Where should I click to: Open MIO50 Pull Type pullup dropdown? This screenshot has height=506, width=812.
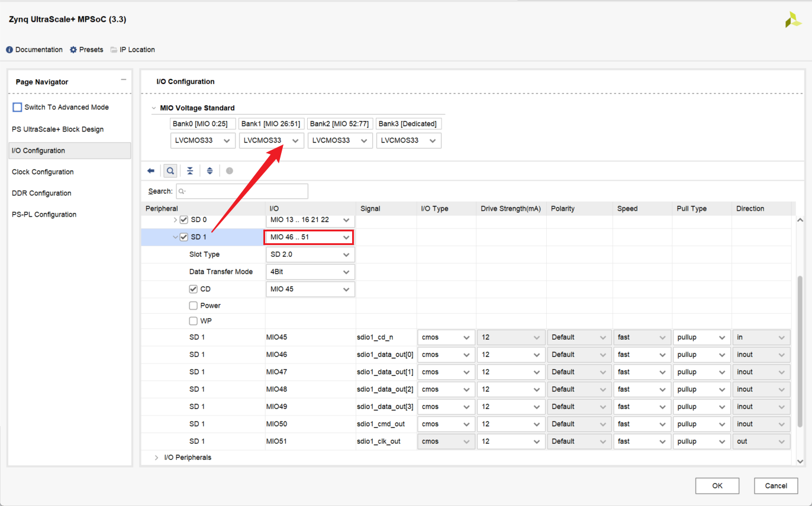[x=701, y=424]
